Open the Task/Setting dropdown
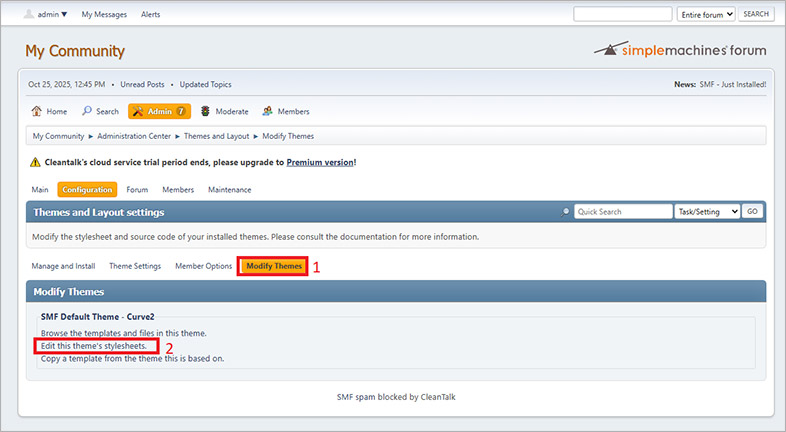 707,211
